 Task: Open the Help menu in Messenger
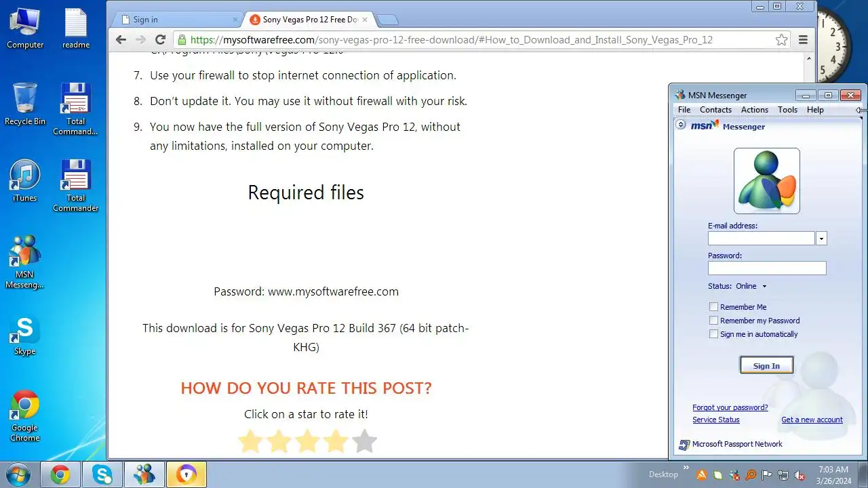[815, 110]
